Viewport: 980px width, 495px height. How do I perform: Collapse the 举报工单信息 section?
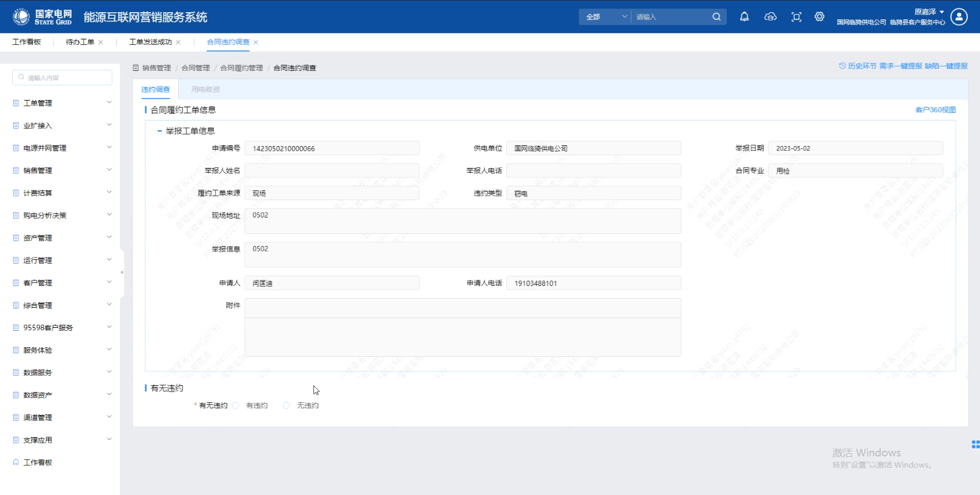pos(160,131)
